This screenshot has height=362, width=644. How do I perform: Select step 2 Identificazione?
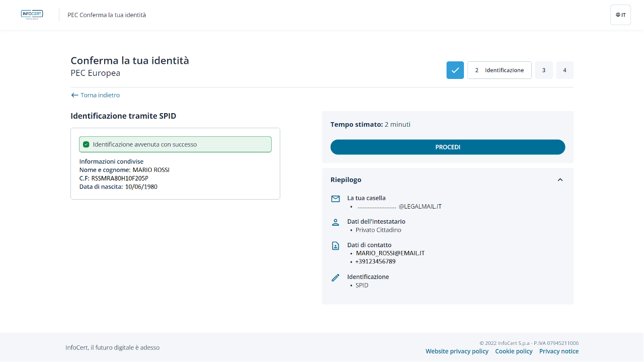[499, 70]
